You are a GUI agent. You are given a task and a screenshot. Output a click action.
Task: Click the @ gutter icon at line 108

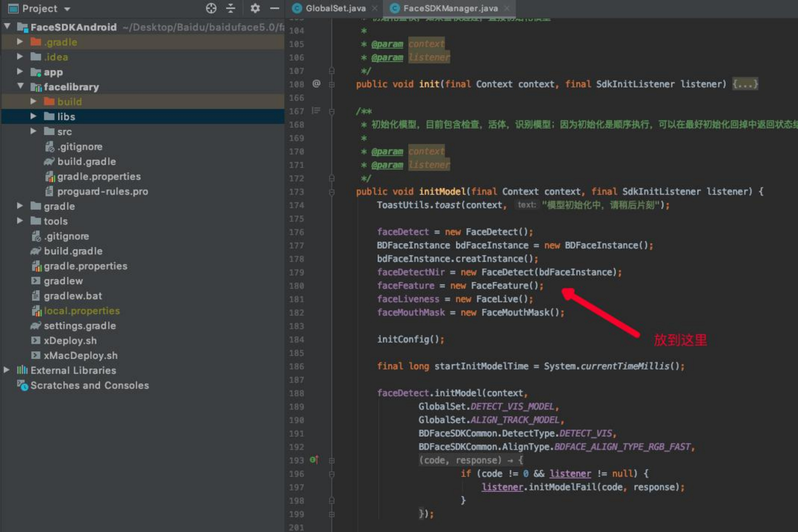[x=316, y=83]
